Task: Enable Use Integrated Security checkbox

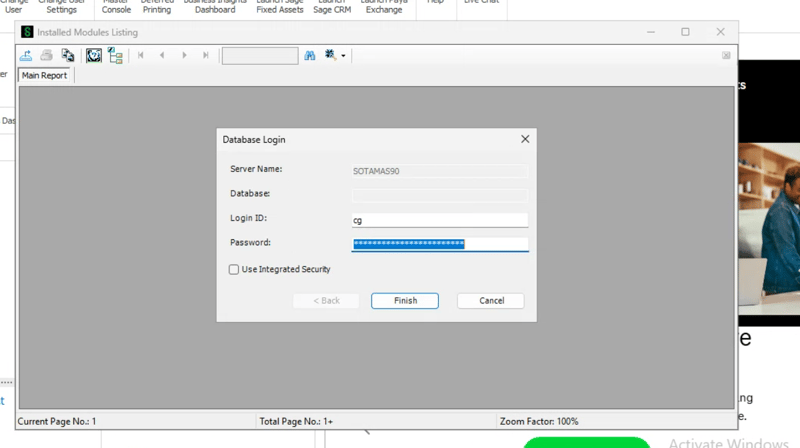Action: point(234,269)
